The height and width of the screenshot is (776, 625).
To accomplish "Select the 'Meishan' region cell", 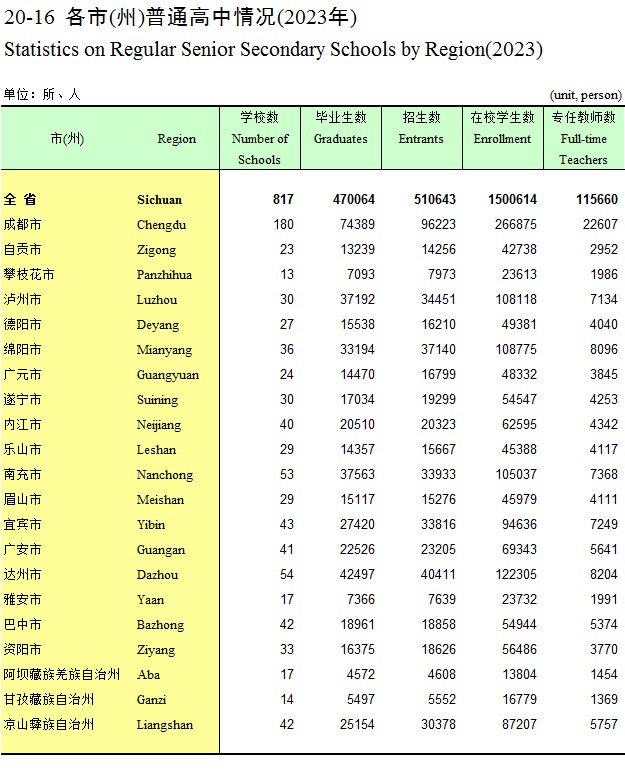I will 160,500.
